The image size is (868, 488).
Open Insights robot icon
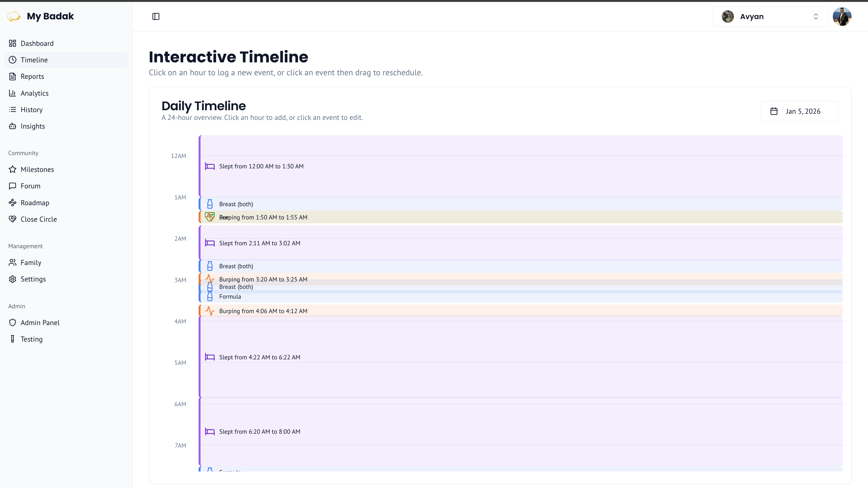(13, 126)
